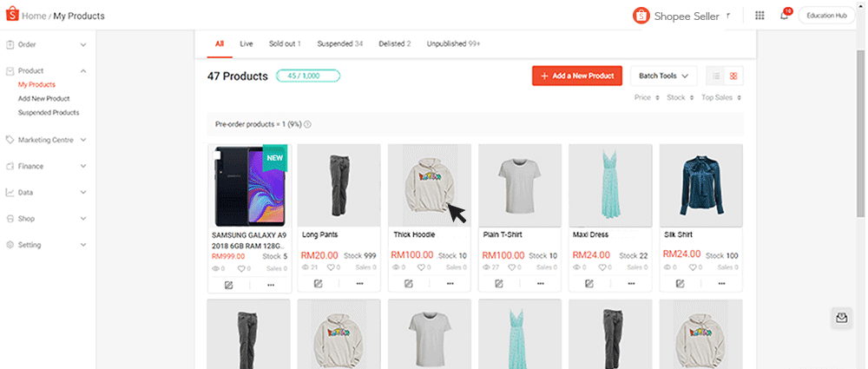The image size is (868, 369).
Task: Sort products by Stock
Action: (680, 97)
